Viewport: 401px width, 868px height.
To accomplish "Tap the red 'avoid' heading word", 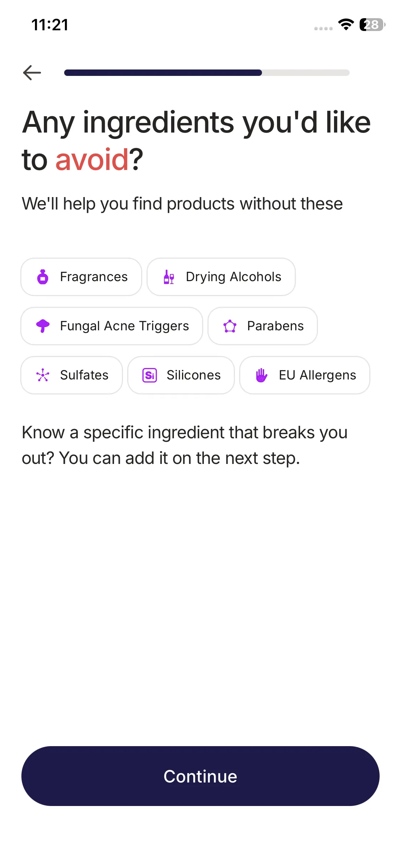I will click(92, 160).
